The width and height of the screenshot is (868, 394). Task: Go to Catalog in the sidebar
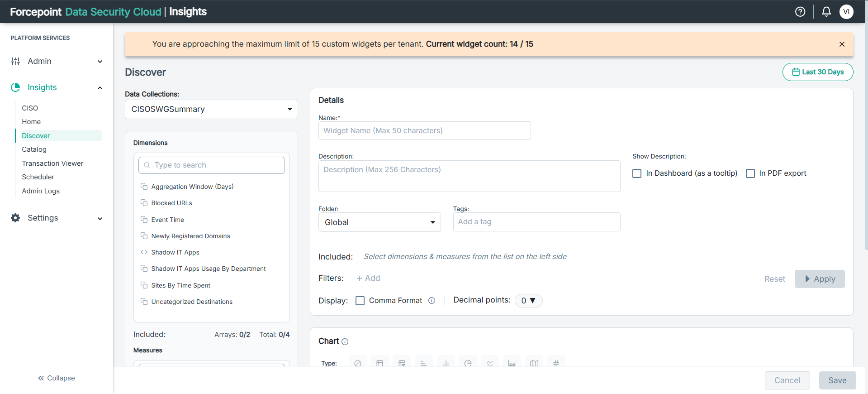34,149
